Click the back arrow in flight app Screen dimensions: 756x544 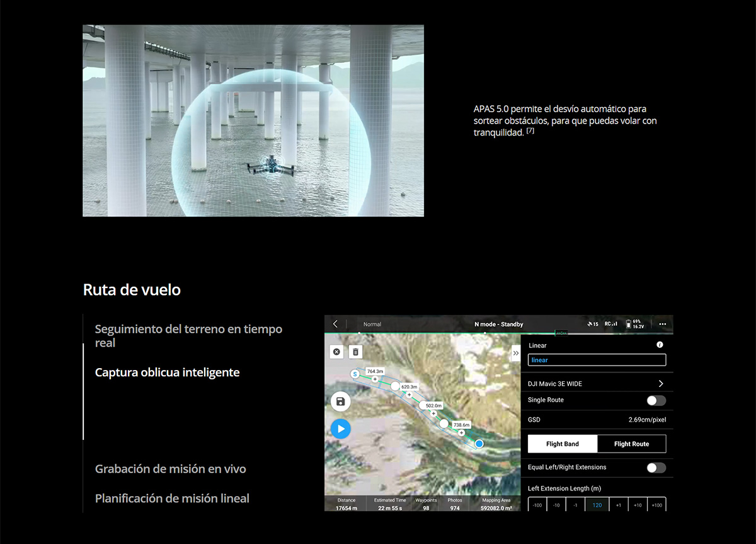coord(335,324)
